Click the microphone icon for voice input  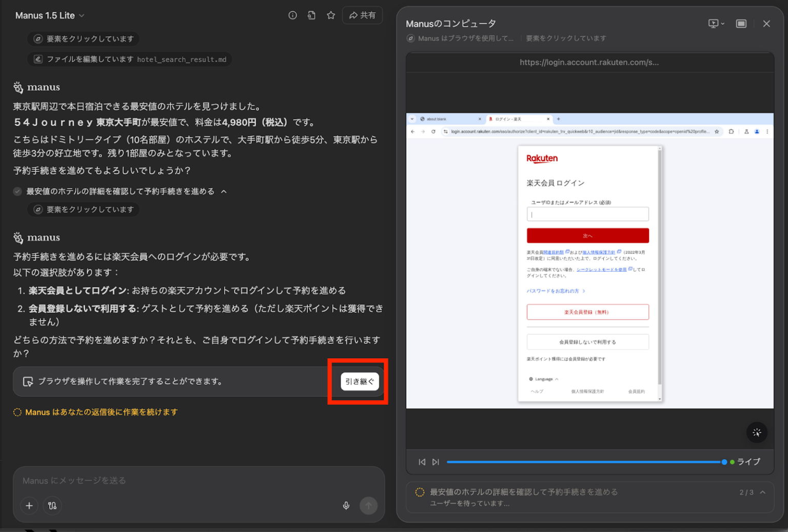coord(346,505)
